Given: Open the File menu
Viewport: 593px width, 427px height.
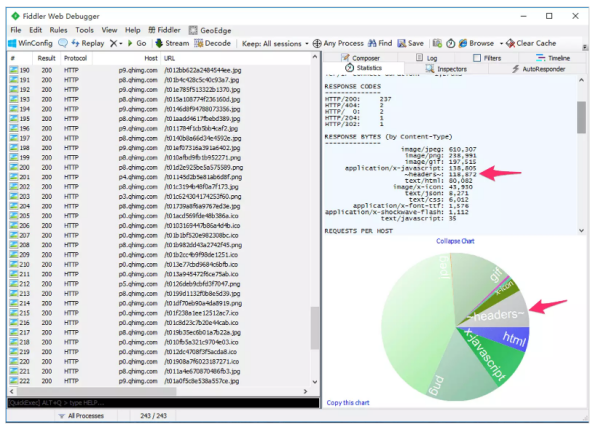Looking at the screenshot, I should [x=16, y=30].
